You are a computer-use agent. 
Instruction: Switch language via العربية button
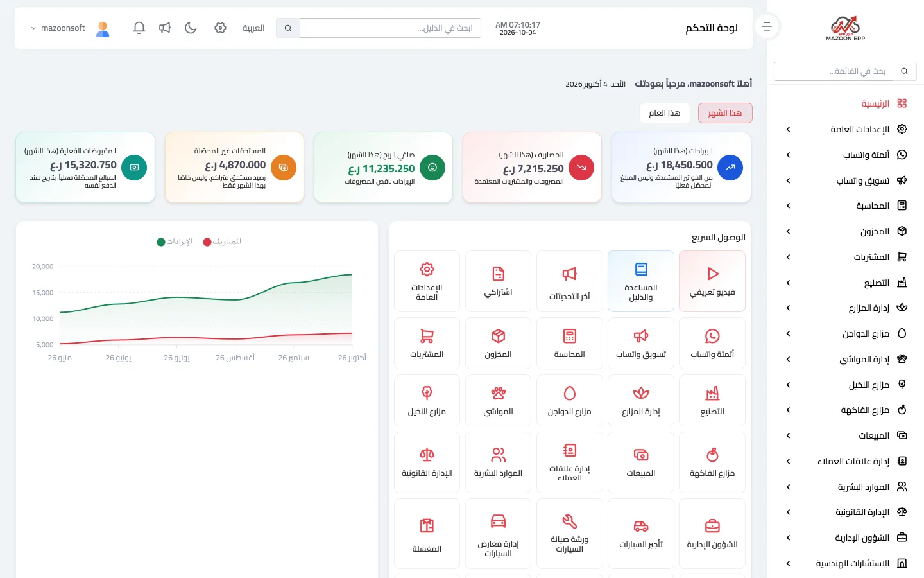pyautogui.click(x=253, y=28)
